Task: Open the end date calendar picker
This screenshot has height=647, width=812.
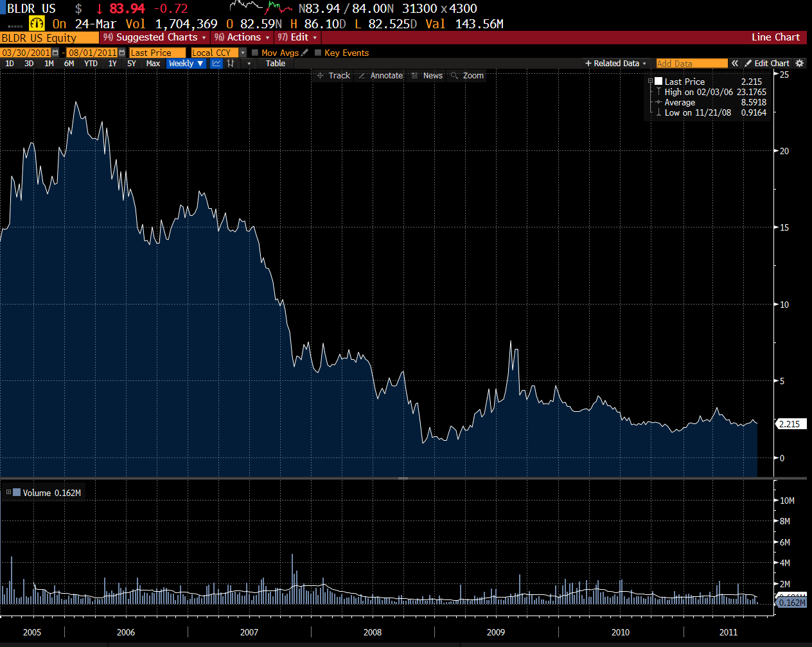Action: (121, 53)
